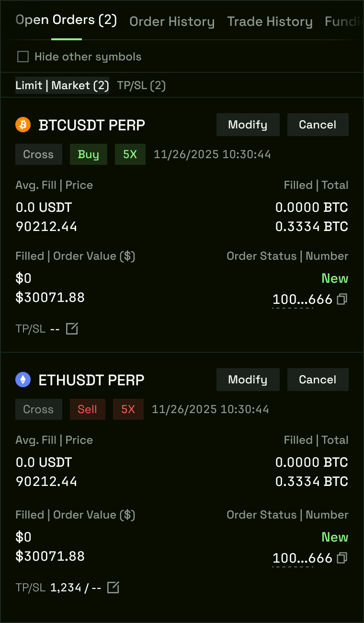Enable Hide other symbols checkbox
The height and width of the screenshot is (623, 364).
pyautogui.click(x=23, y=57)
